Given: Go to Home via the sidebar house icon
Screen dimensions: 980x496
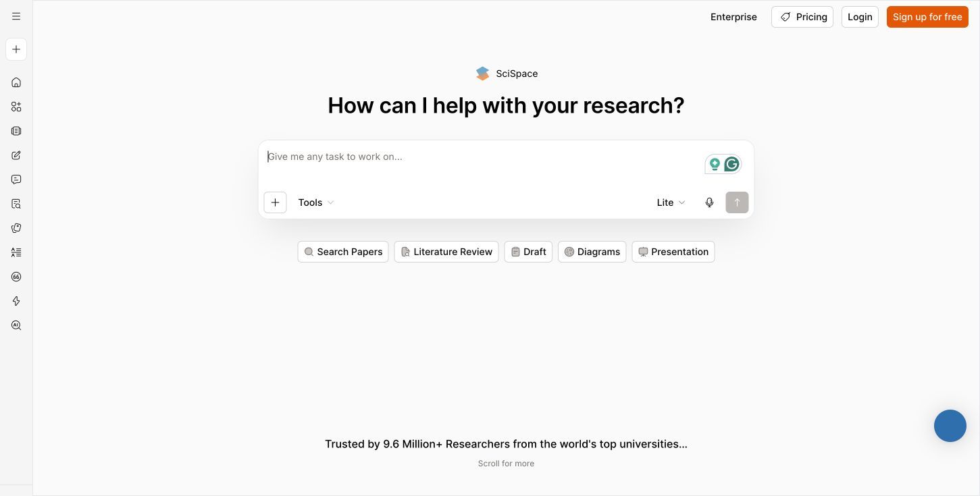Looking at the screenshot, I should [x=16, y=82].
